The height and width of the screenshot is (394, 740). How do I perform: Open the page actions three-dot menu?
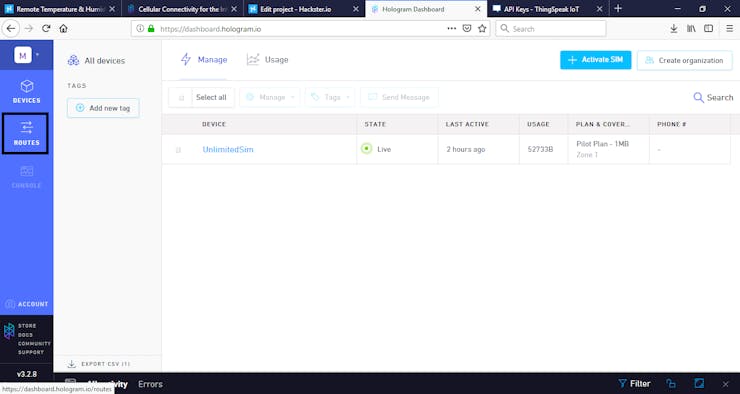click(452, 29)
